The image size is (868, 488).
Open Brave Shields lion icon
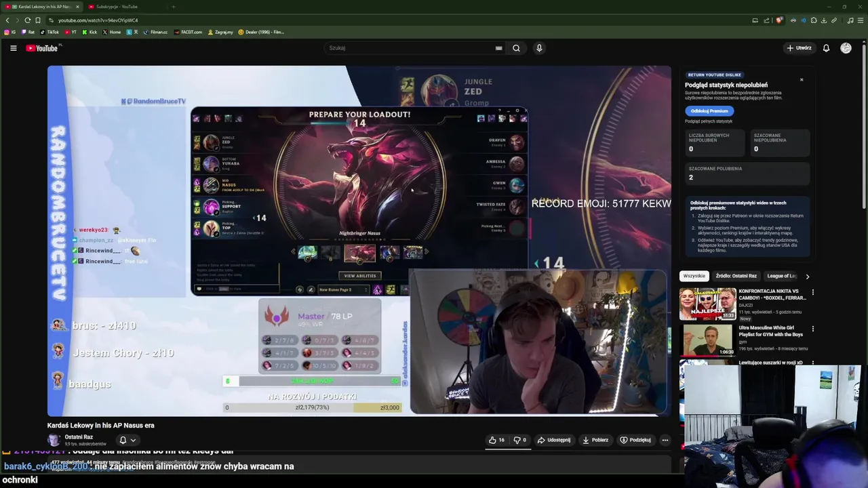(779, 20)
